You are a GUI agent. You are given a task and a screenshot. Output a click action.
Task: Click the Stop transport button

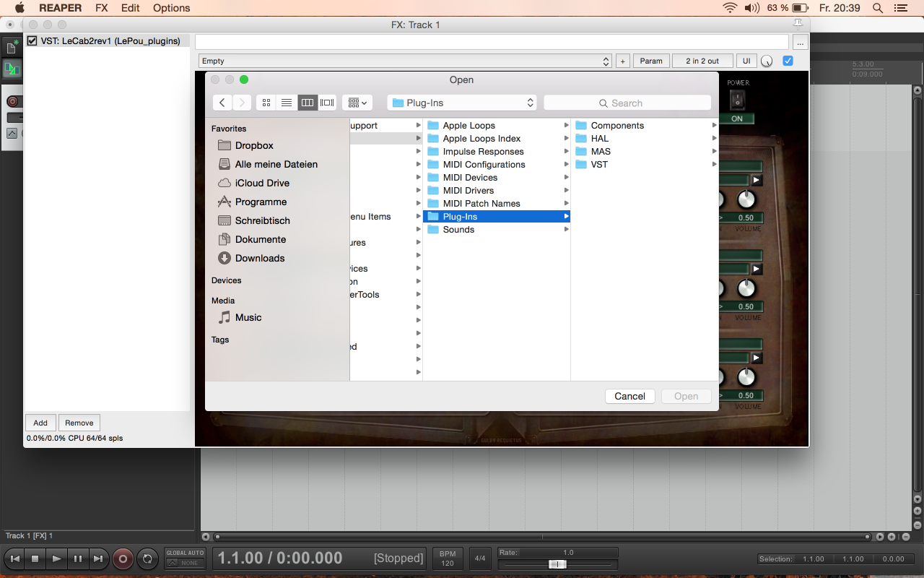[35, 558]
